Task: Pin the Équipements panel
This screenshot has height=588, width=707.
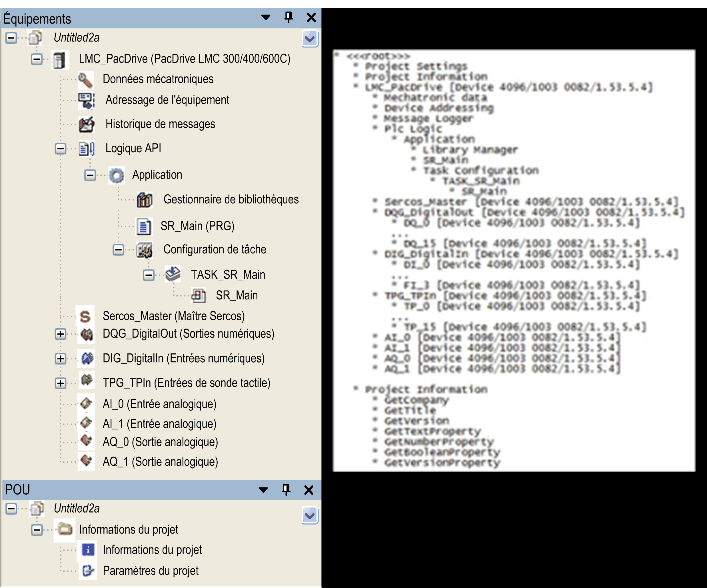Action: click(x=289, y=17)
